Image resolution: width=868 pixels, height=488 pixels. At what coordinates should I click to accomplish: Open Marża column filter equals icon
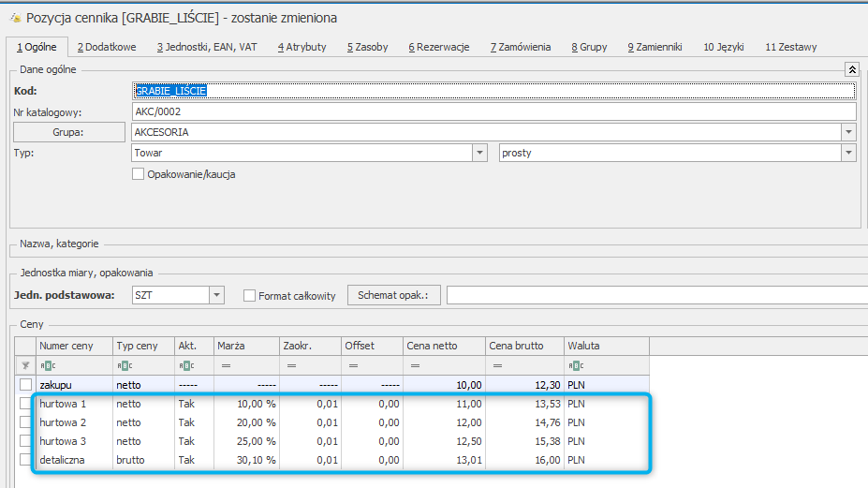tap(226, 365)
